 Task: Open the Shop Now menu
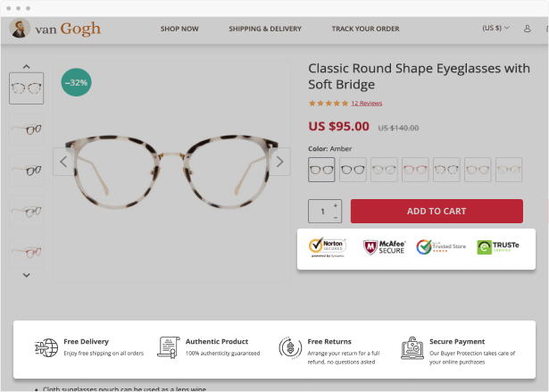tap(179, 29)
